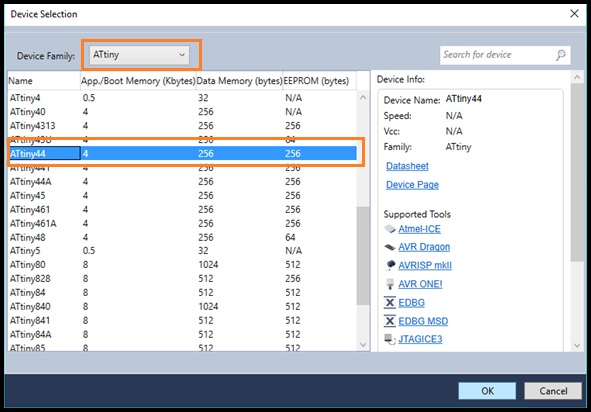This screenshot has height=412, width=591.
Task: Open the JTAGICE3 tool link
Action: coord(420,339)
